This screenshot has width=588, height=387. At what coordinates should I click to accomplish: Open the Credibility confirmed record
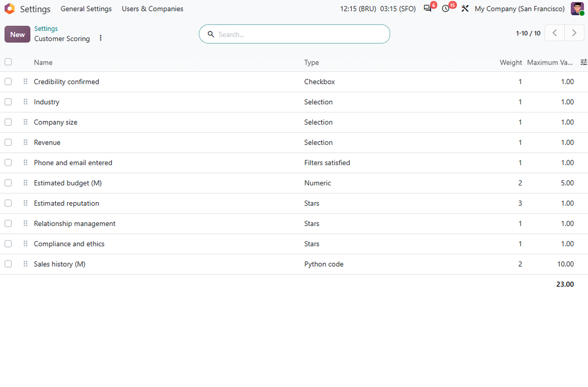pyautogui.click(x=67, y=81)
